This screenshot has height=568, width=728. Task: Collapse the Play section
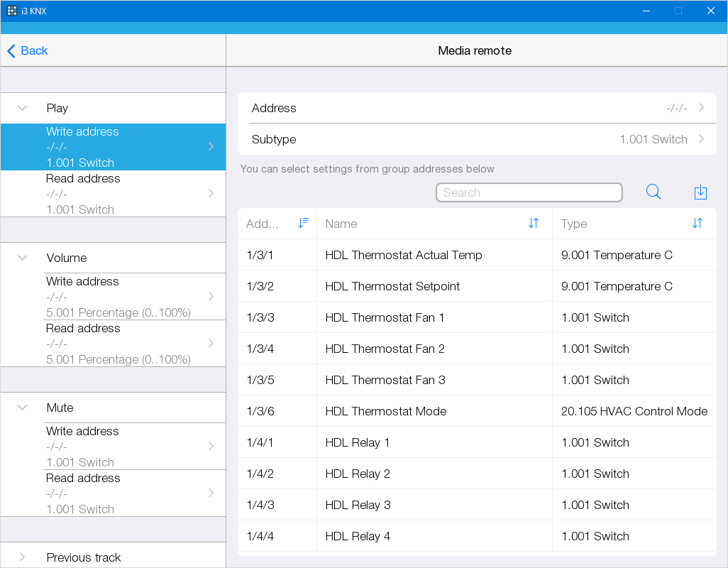[x=23, y=108]
